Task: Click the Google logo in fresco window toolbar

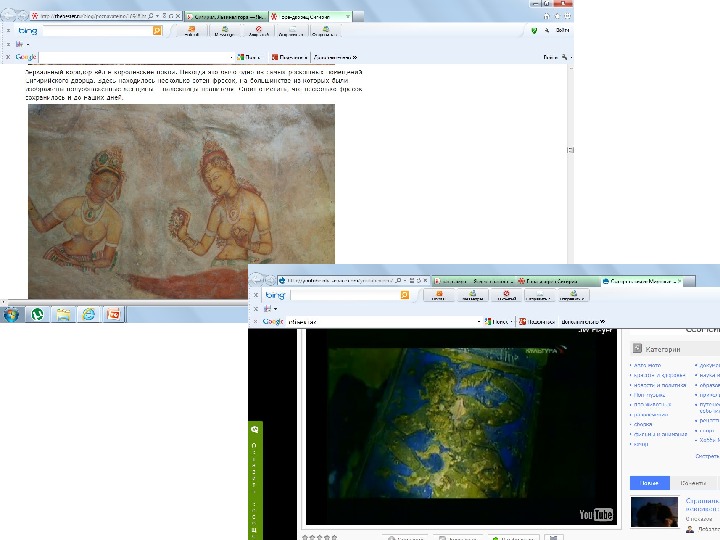Action: point(26,57)
